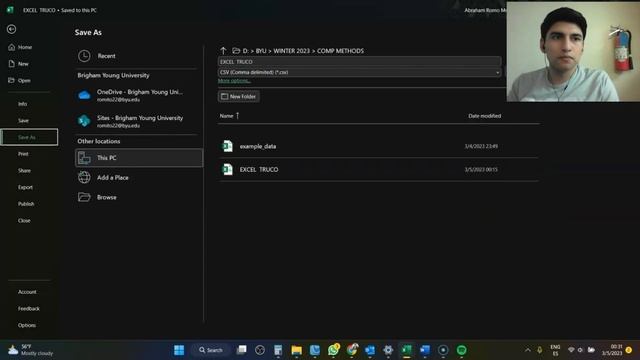Click the COMP METHODS folder path
640x360 pixels.
click(340, 51)
